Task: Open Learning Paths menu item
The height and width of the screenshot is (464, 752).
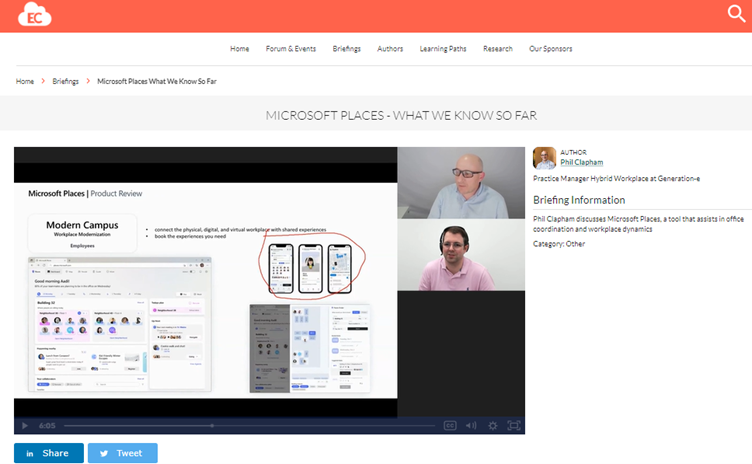Action: 443,49
